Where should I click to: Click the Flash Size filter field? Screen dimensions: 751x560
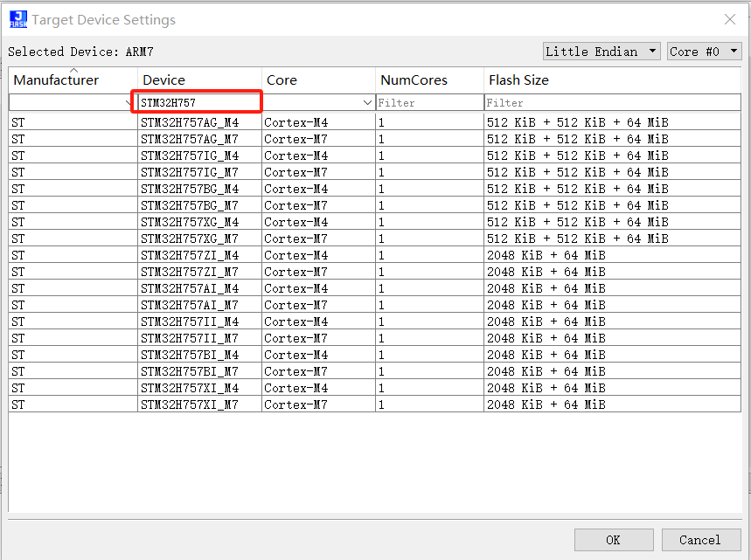coord(613,102)
